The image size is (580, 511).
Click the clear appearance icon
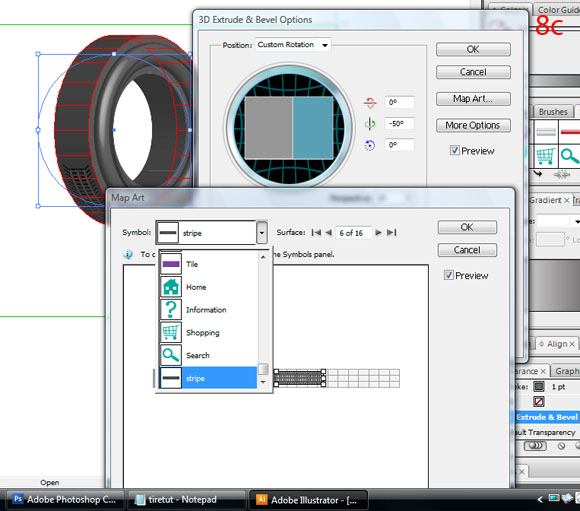pos(561,446)
